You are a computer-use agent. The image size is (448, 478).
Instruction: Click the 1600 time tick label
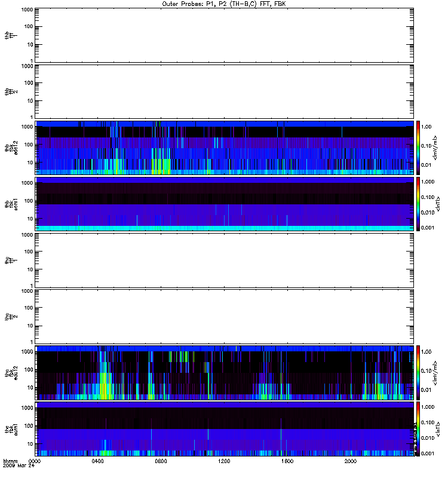point(287,461)
